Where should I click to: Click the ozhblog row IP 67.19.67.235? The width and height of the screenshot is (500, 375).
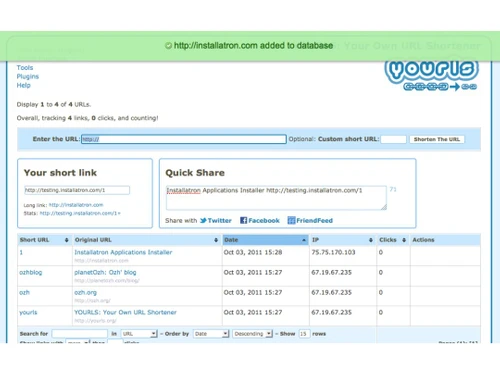(332, 272)
